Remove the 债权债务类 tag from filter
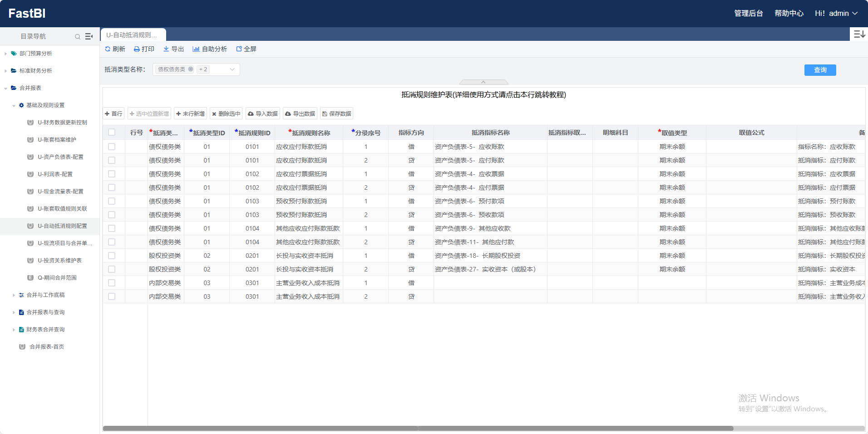The width and height of the screenshot is (868, 434). click(x=191, y=69)
